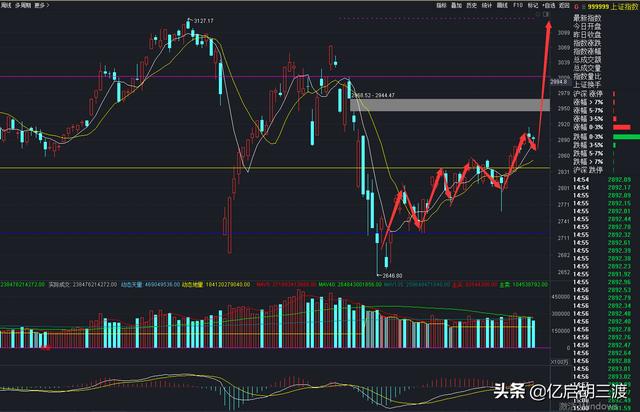Viewport: 640px width, 412px height.
Task: Click the 3127.17 high price label
Action: 203,20
